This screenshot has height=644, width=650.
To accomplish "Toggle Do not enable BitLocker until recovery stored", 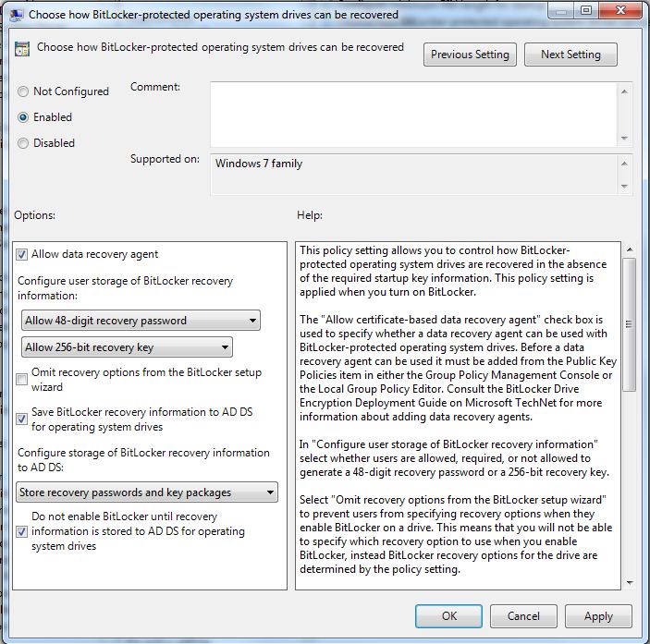I will click(x=21, y=531).
